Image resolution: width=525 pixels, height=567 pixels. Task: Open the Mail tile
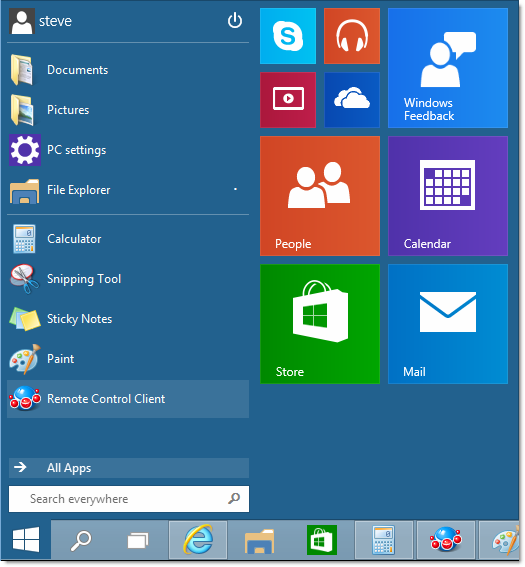tap(448, 324)
